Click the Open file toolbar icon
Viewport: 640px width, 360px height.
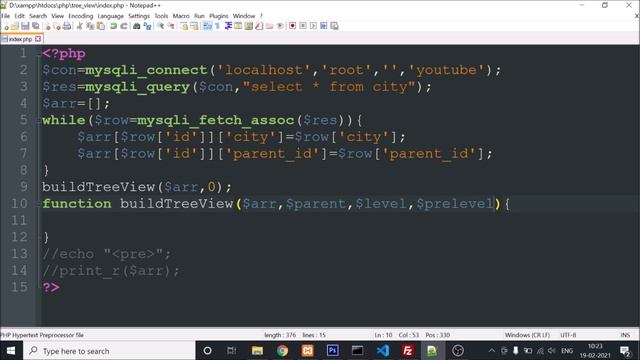tap(15, 26)
